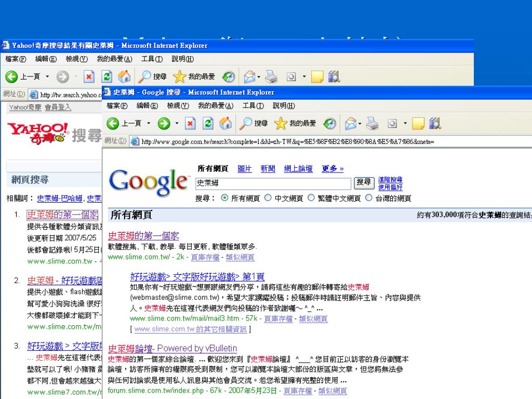
Task: Stop page loading in the Yahoo window
Action: 89,77
